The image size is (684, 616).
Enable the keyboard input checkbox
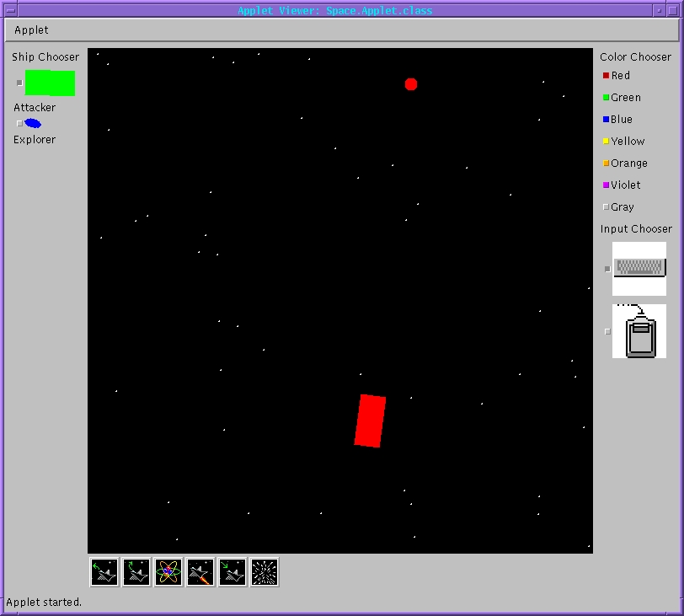point(607,269)
